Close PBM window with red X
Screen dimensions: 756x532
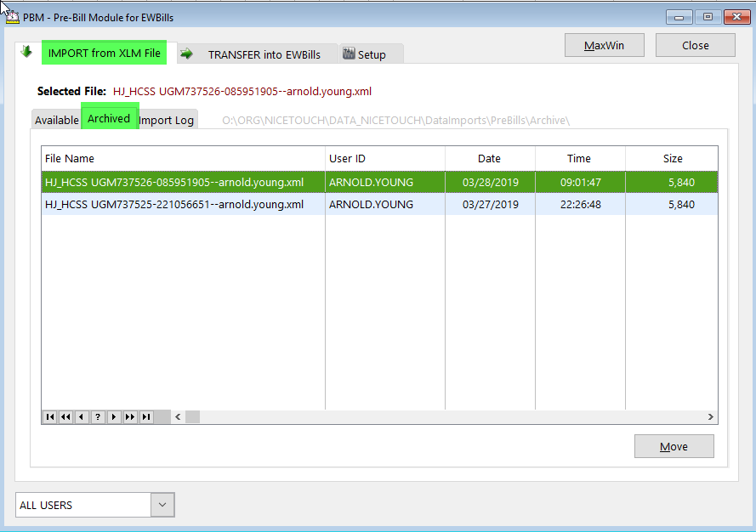click(x=736, y=17)
